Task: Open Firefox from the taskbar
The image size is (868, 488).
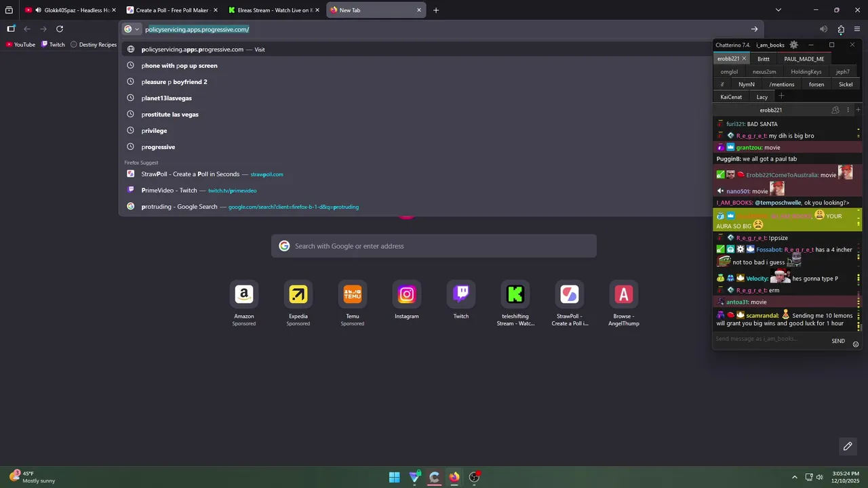Action: click(x=454, y=477)
